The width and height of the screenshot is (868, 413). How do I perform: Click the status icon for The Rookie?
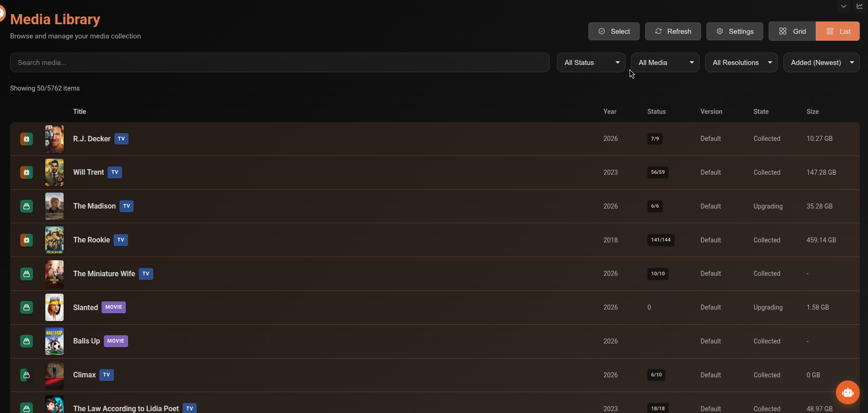click(x=27, y=240)
